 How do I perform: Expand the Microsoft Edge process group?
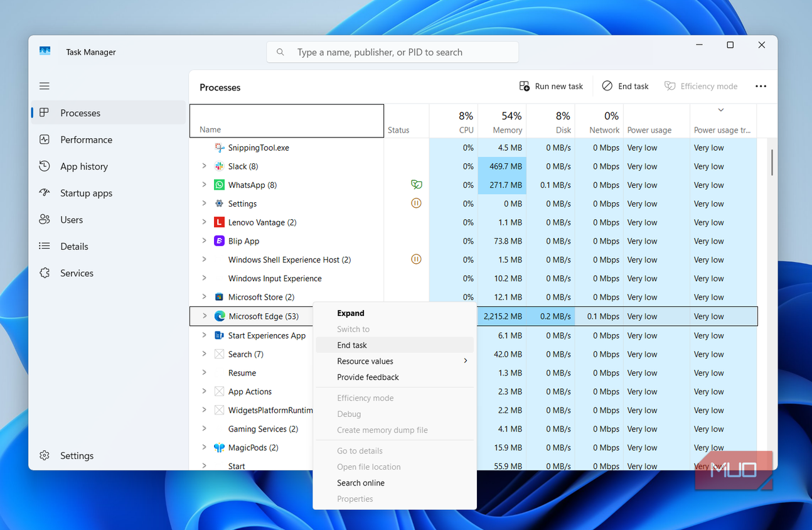tap(205, 316)
